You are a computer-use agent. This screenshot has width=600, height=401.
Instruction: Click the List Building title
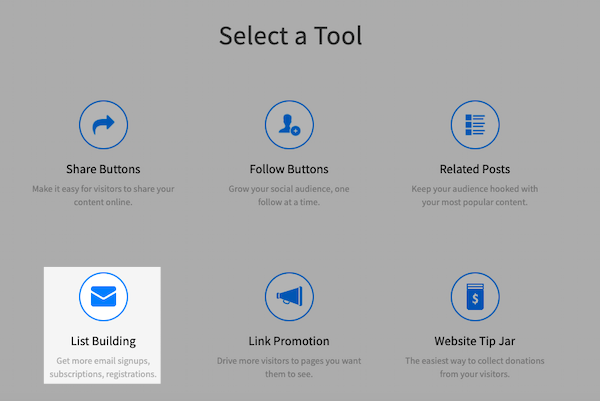point(103,341)
